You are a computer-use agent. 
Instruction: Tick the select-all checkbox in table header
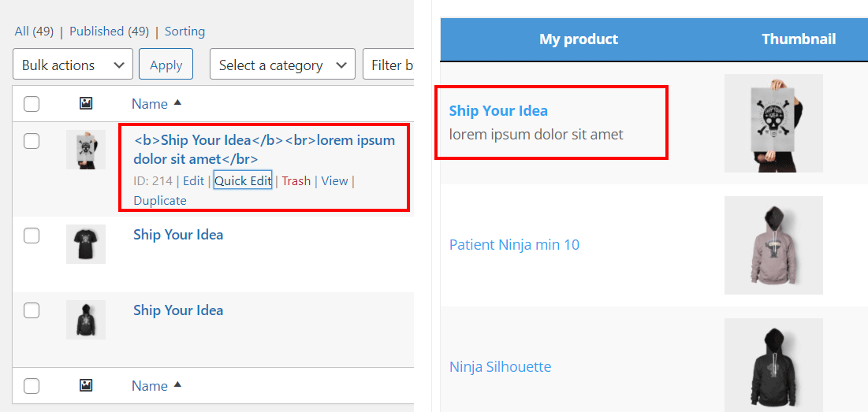[32, 104]
